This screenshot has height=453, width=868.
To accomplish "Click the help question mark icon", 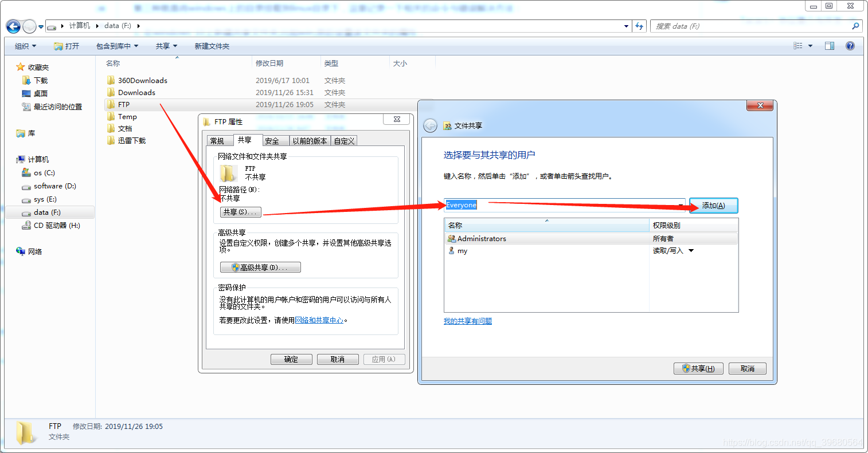I will pos(850,46).
